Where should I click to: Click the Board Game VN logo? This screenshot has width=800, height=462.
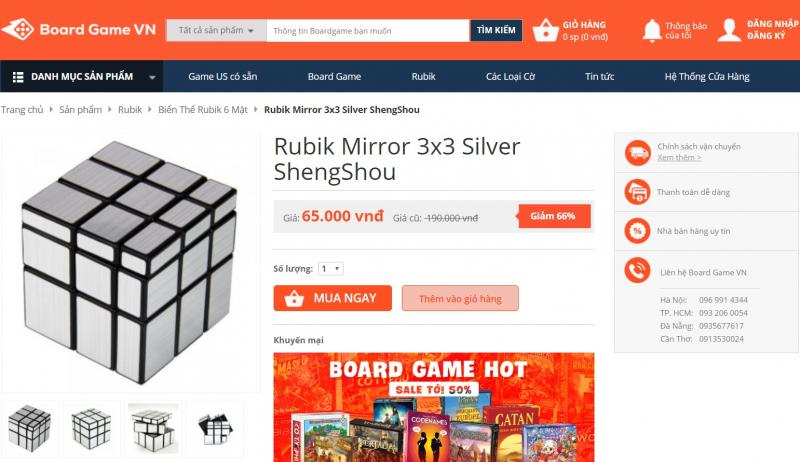79,30
